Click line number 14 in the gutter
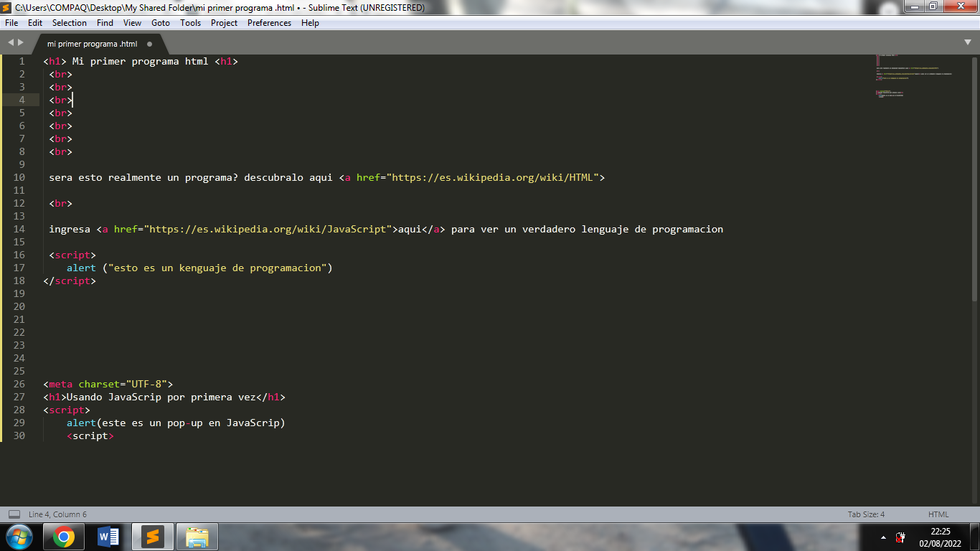 point(19,229)
